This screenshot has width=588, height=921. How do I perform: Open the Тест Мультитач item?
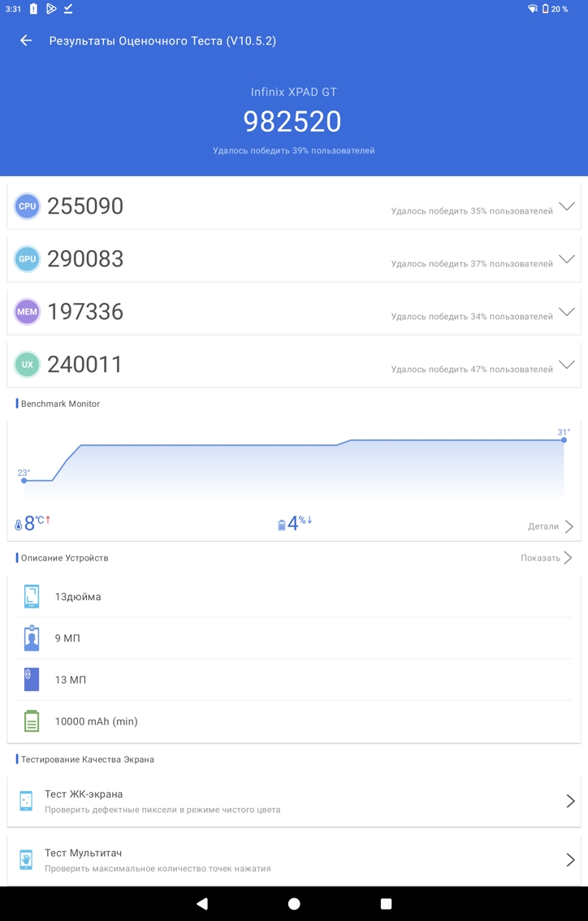pyautogui.click(x=294, y=860)
